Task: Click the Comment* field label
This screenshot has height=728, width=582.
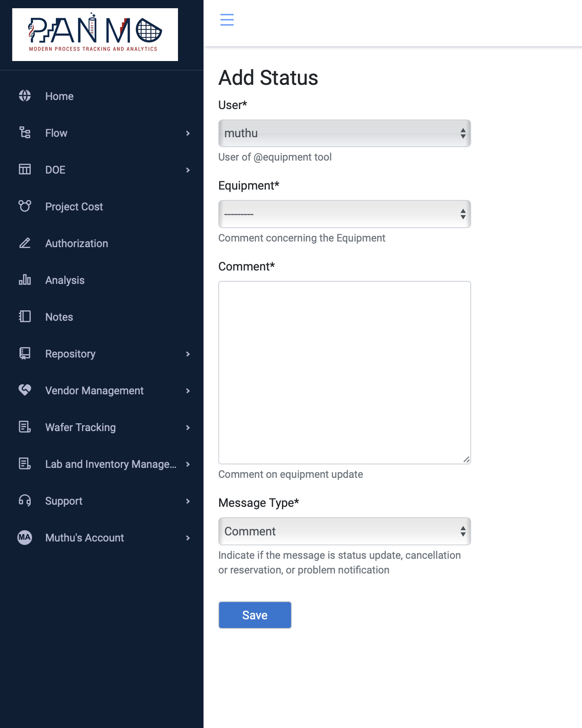Action: tap(246, 267)
